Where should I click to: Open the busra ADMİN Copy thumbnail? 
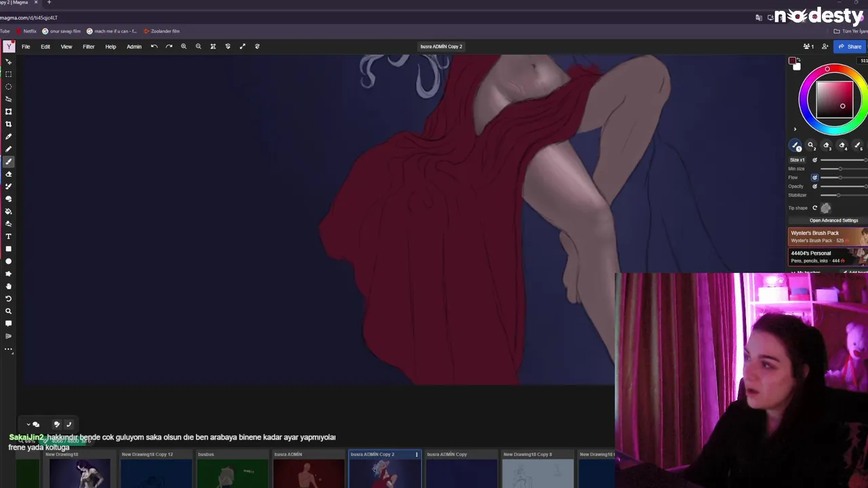point(461,470)
